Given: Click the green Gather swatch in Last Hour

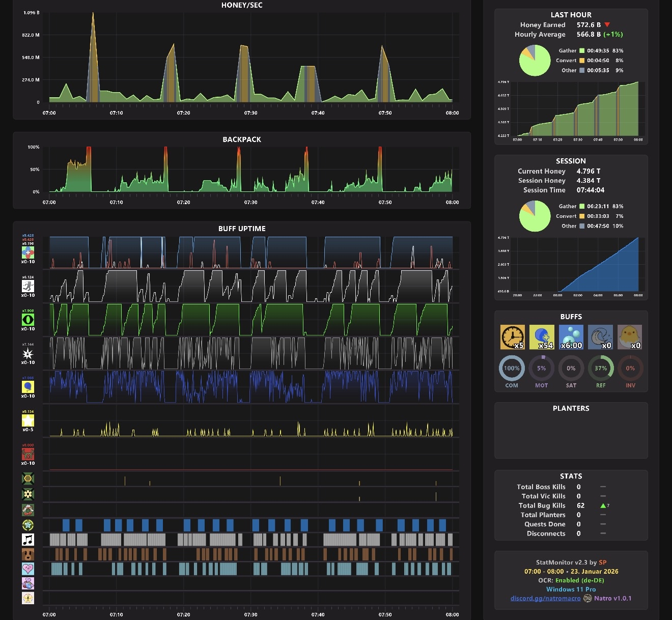Looking at the screenshot, I should (x=582, y=50).
